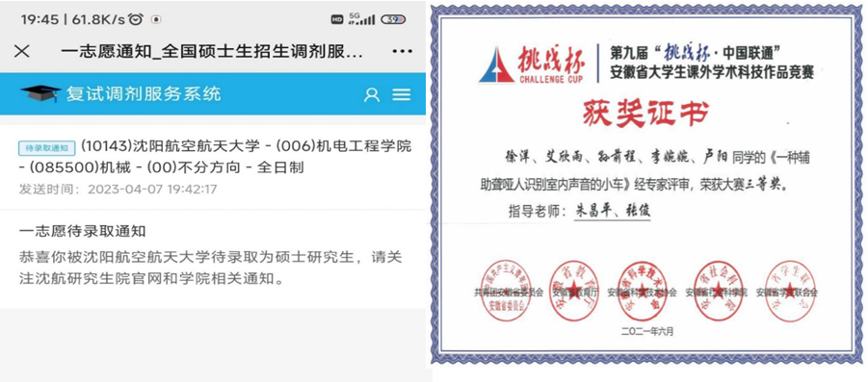Click the alarm clock status bar icon
The width and height of the screenshot is (868, 382).
point(136,19)
